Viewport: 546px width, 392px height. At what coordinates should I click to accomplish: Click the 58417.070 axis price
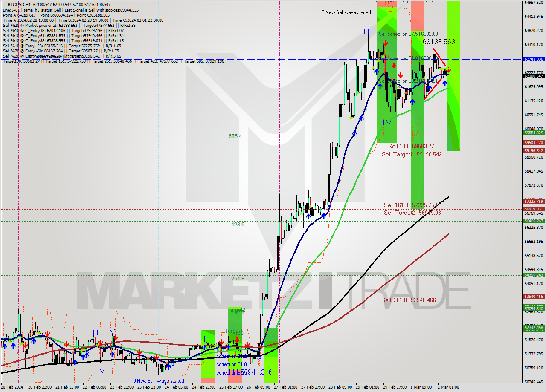[534, 171]
